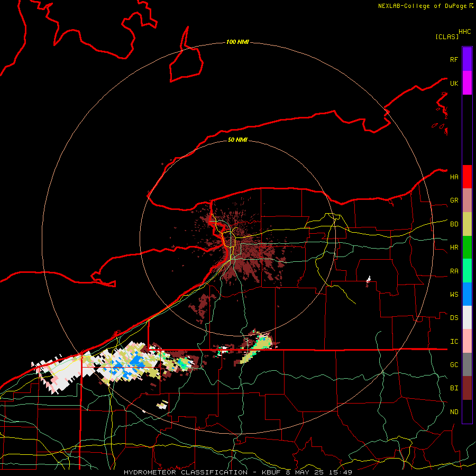Click the dusty pink GR legend swatch
The image size is (476, 476).
pos(467,200)
